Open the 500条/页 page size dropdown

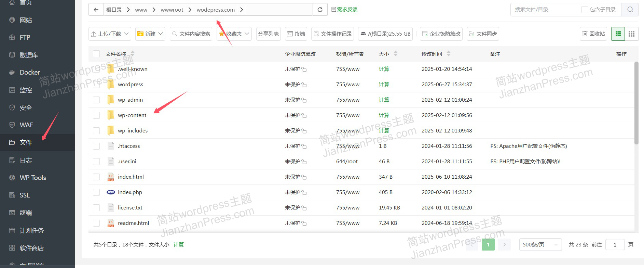point(540,244)
